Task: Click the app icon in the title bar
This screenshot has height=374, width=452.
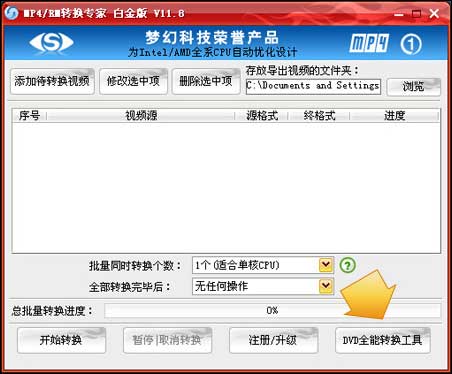Action: (11, 13)
